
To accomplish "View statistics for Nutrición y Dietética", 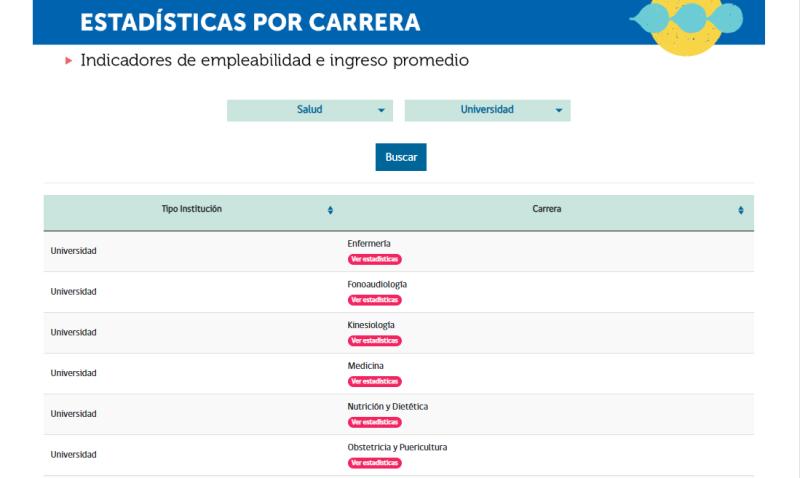I will 375,422.
